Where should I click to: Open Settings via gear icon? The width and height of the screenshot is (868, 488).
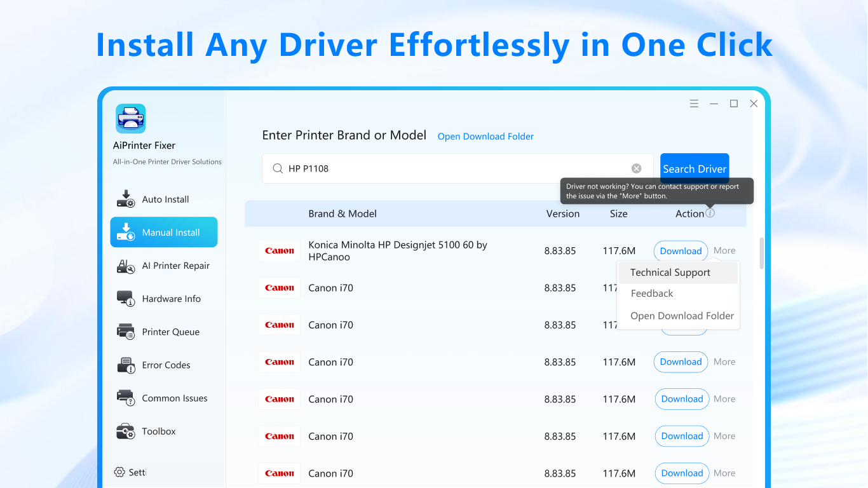point(119,472)
